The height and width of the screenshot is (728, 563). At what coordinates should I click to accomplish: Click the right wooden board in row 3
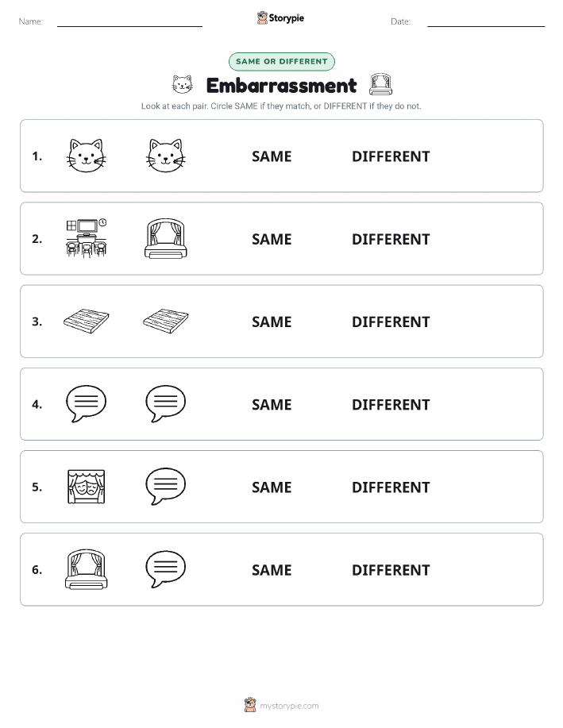pos(166,321)
